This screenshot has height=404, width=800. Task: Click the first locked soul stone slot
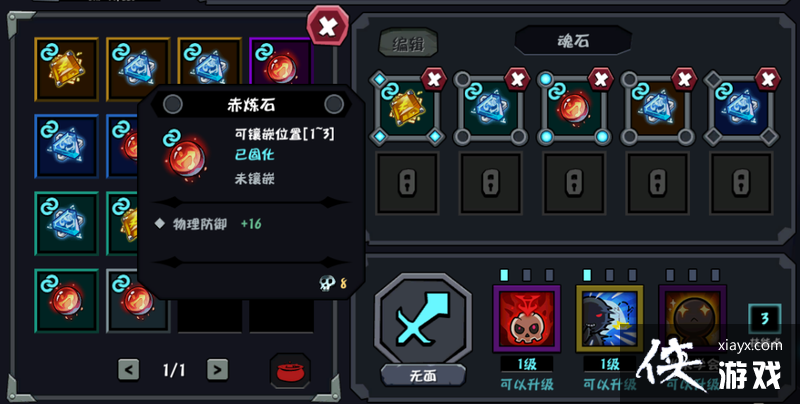click(x=407, y=183)
